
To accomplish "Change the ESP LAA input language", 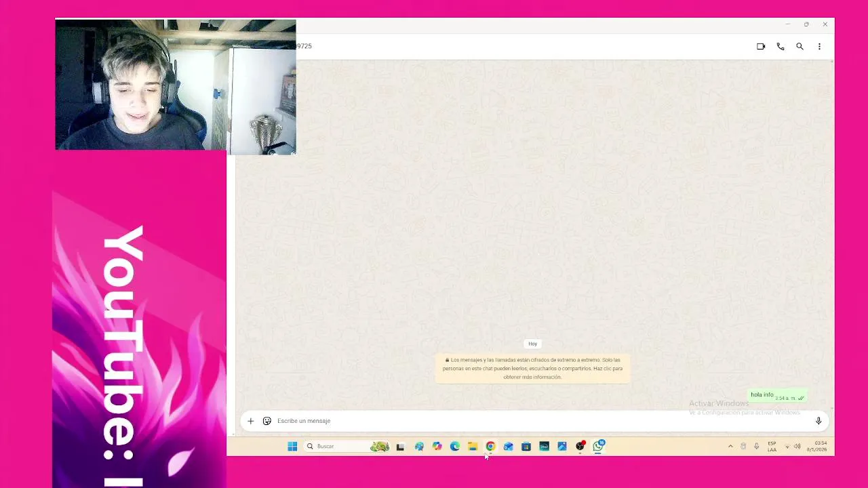I will tap(772, 446).
